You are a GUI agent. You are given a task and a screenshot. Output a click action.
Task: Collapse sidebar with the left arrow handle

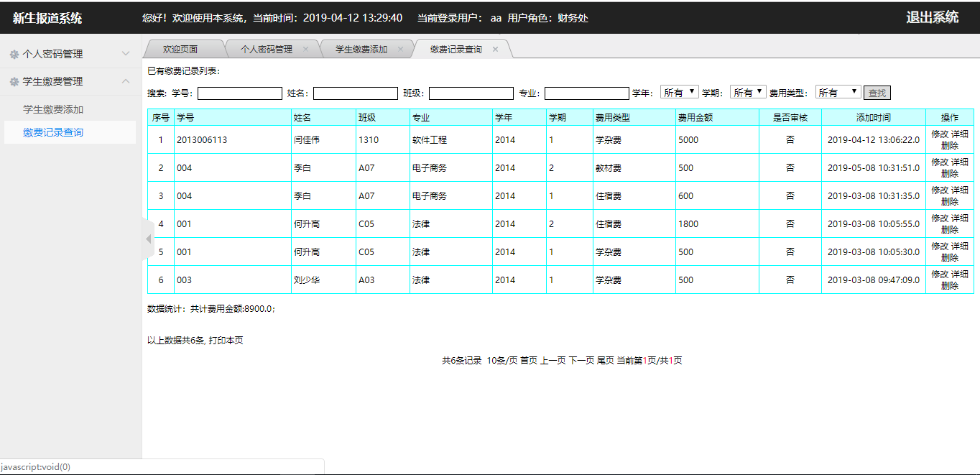click(149, 239)
